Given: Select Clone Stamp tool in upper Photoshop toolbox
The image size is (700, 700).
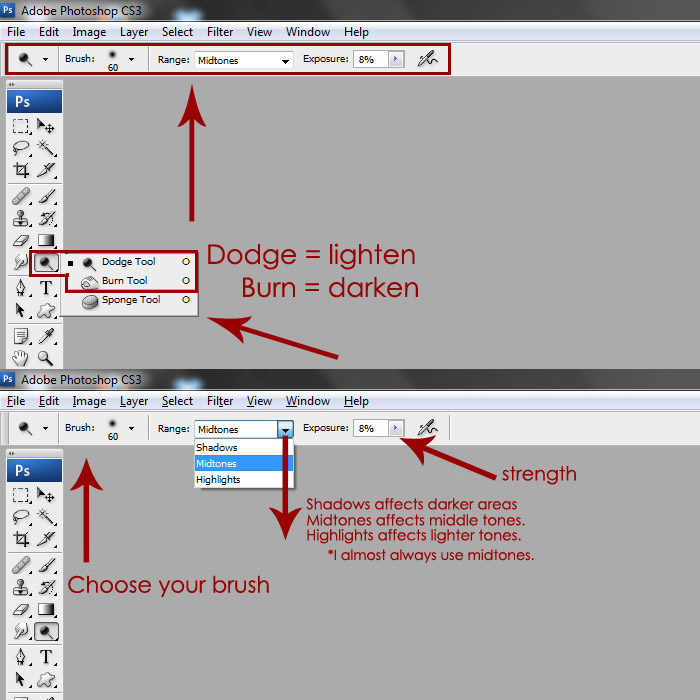Looking at the screenshot, I should (x=21, y=219).
